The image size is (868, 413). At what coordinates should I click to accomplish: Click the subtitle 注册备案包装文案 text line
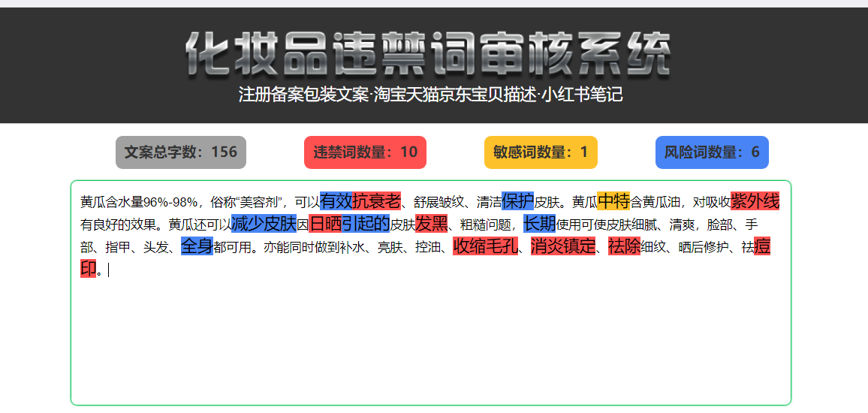(x=430, y=95)
